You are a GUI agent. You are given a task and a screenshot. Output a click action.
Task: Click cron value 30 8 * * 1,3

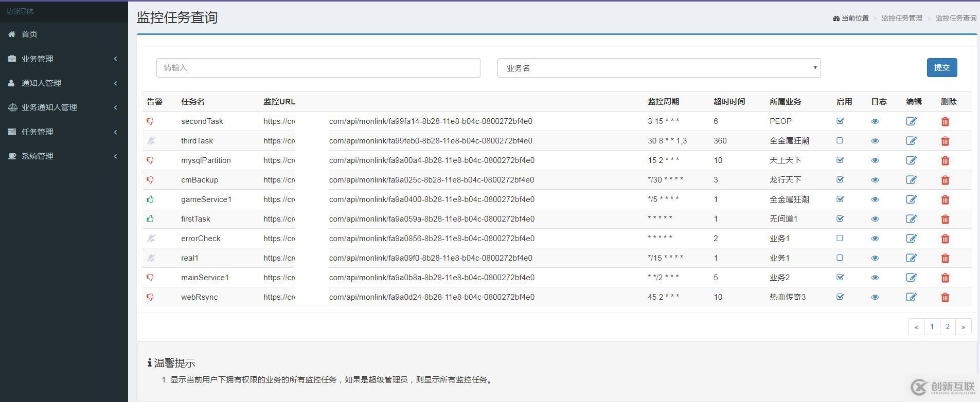(x=667, y=141)
